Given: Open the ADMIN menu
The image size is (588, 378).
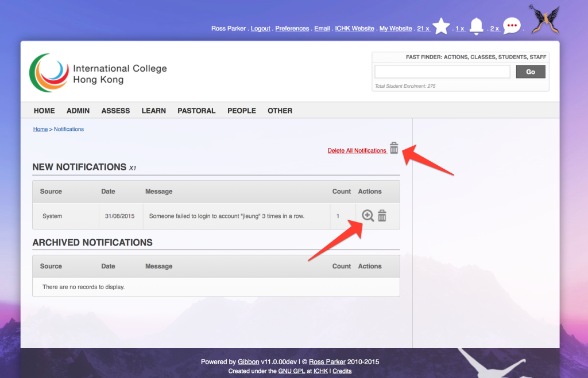Looking at the screenshot, I should [x=78, y=111].
